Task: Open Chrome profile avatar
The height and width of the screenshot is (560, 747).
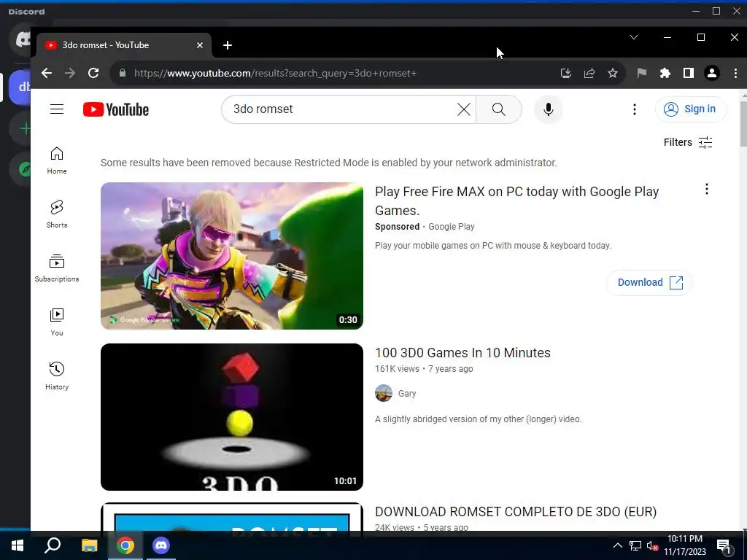Action: (712, 73)
